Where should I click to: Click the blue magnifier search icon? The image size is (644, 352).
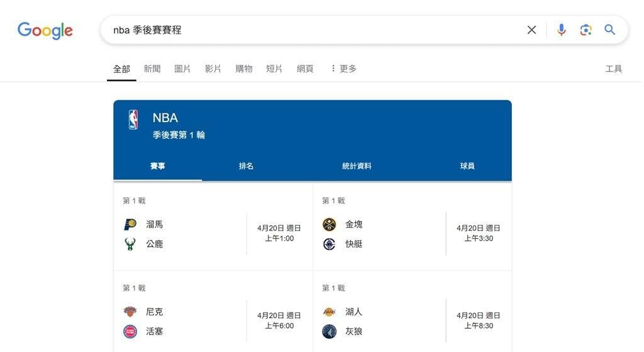tap(610, 30)
